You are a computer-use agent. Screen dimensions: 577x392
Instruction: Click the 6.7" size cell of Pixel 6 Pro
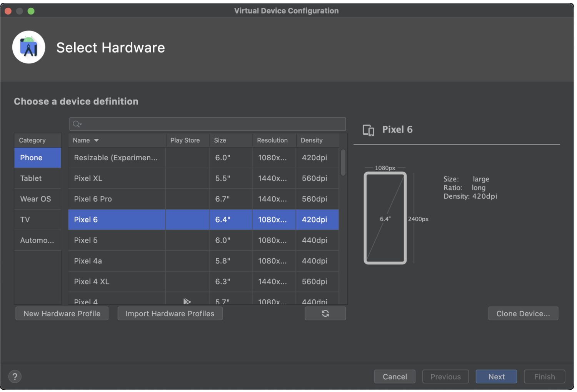(x=231, y=199)
